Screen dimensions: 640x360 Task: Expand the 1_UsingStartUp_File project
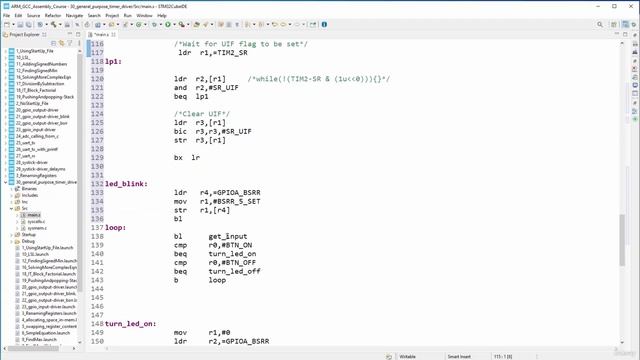coord(6,51)
